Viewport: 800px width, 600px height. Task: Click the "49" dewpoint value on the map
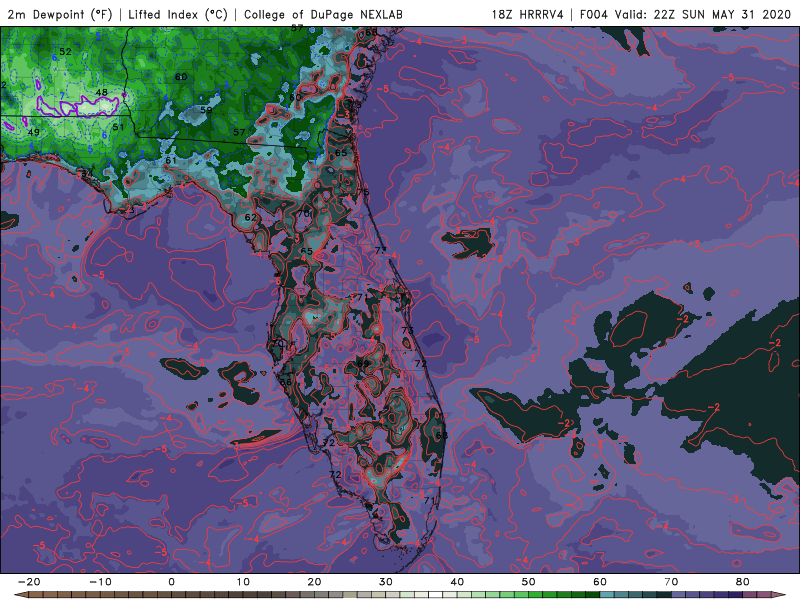33,132
